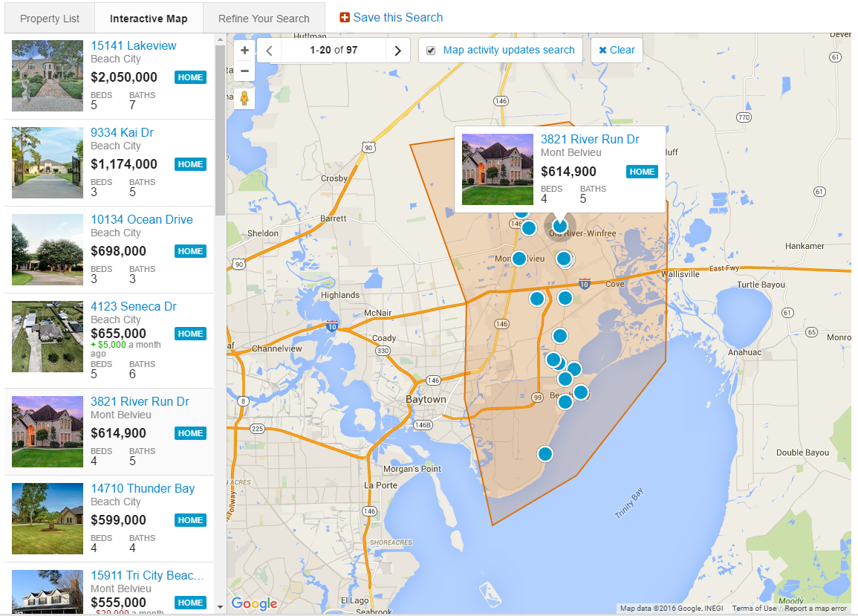Open 15141 Lakeview listing link
Image resolution: width=858 pixels, height=616 pixels.
pos(134,45)
